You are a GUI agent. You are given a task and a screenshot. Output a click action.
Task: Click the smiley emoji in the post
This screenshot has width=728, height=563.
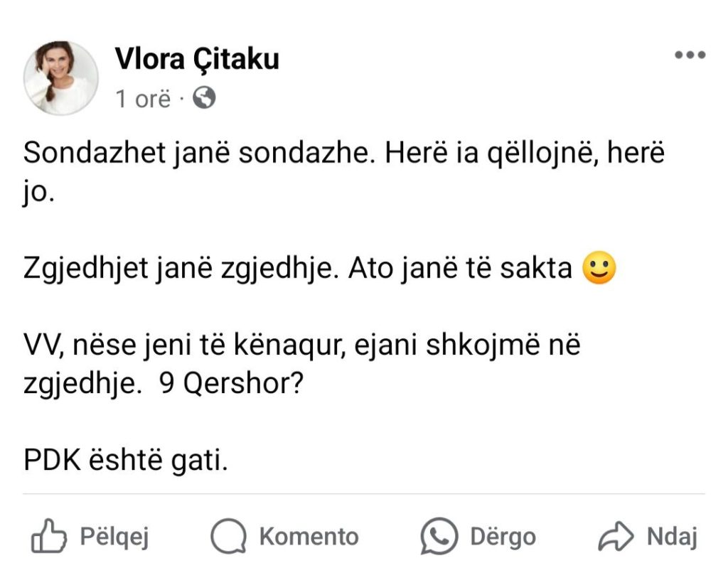click(599, 268)
